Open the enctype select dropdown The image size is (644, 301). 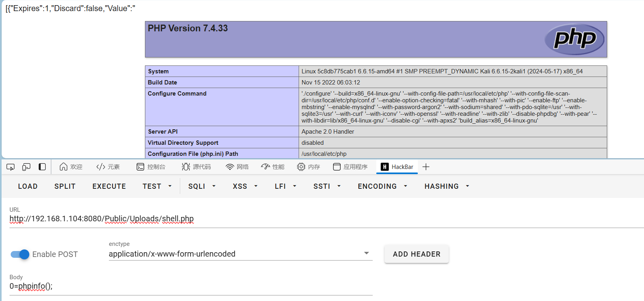point(241,254)
